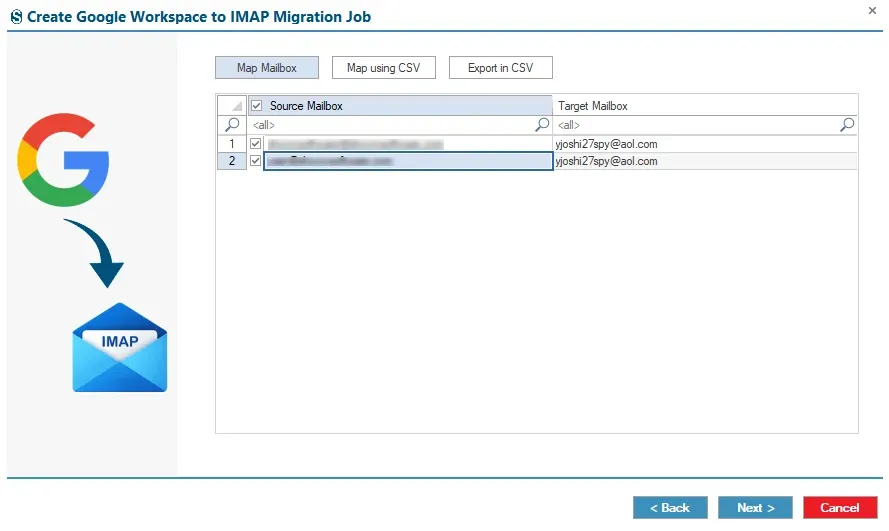
Task: Sort by Target Mailbox column header
Action: 705,105
